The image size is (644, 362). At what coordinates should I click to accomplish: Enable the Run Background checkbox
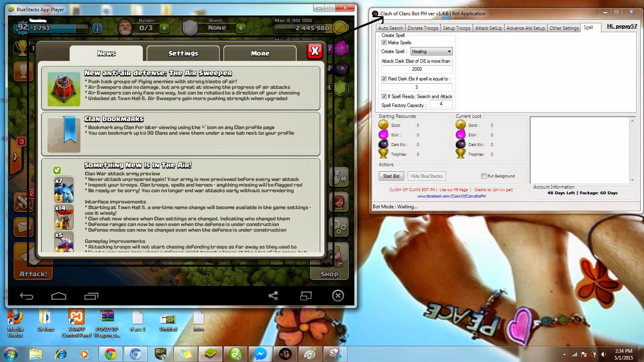(x=484, y=176)
